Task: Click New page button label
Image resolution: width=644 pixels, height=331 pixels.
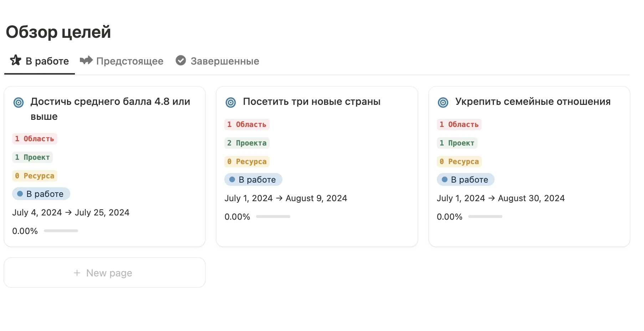Action: pyautogui.click(x=109, y=273)
